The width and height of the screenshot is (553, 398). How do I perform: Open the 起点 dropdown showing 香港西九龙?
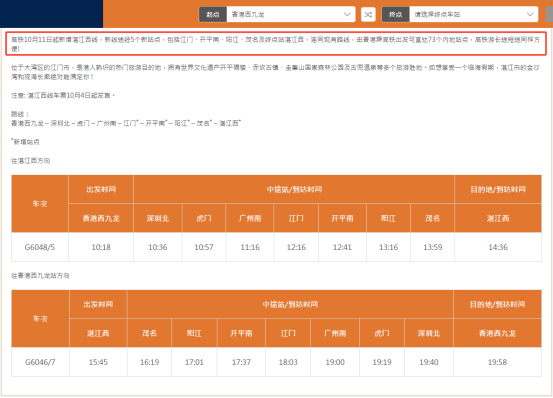coord(291,14)
